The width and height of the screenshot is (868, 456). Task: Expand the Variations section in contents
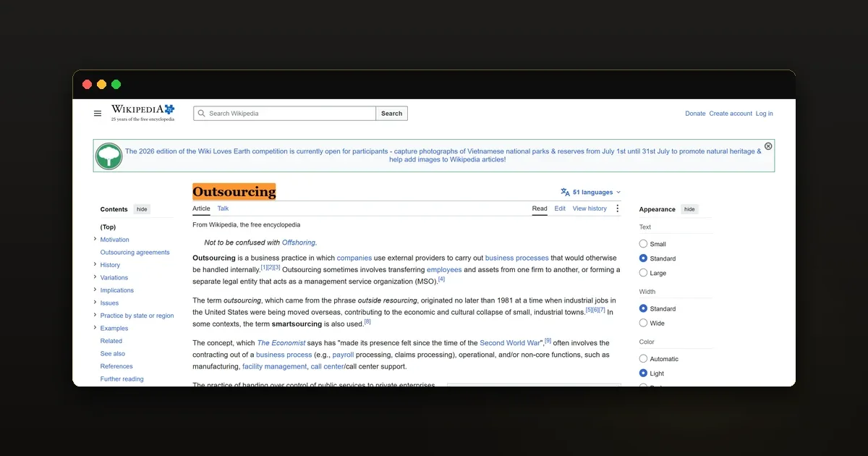click(95, 277)
